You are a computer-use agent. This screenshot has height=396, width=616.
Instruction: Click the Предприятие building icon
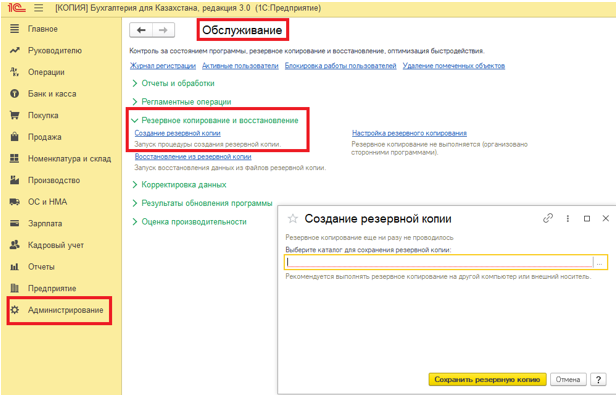click(x=15, y=288)
